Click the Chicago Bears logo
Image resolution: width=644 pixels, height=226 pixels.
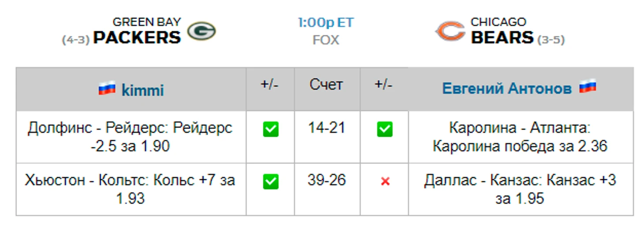[450, 31]
